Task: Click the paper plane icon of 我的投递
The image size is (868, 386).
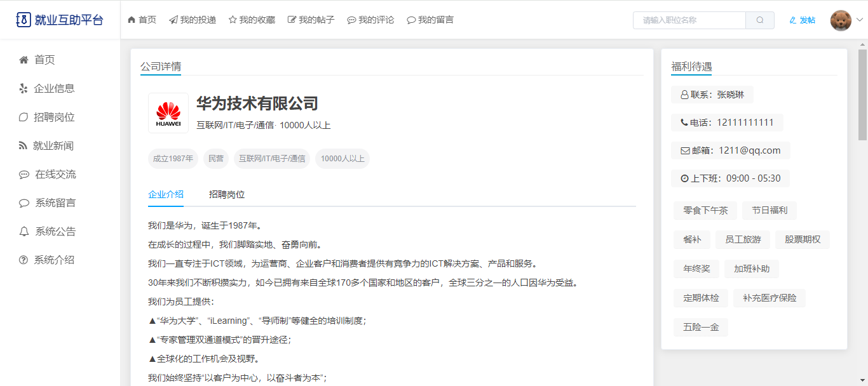Action: (173, 20)
